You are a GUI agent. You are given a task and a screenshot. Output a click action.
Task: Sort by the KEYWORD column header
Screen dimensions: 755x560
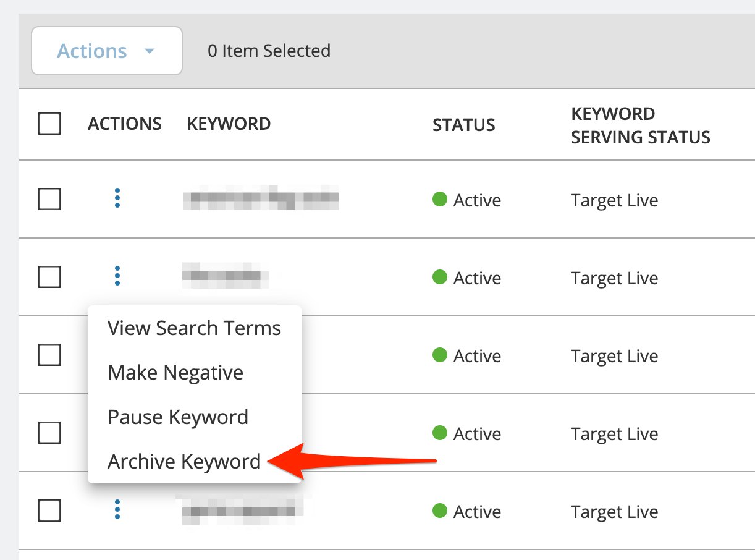(229, 124)
